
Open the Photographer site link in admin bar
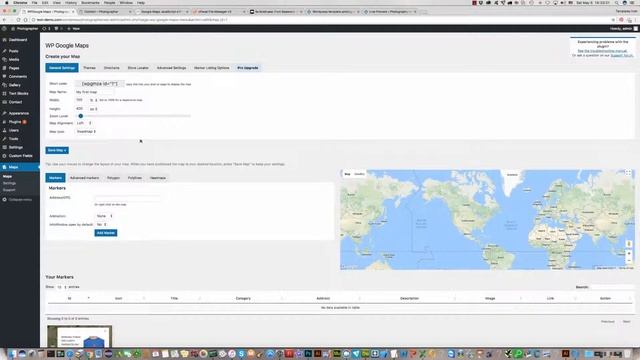pyautogui.click(x=24, y=29)
